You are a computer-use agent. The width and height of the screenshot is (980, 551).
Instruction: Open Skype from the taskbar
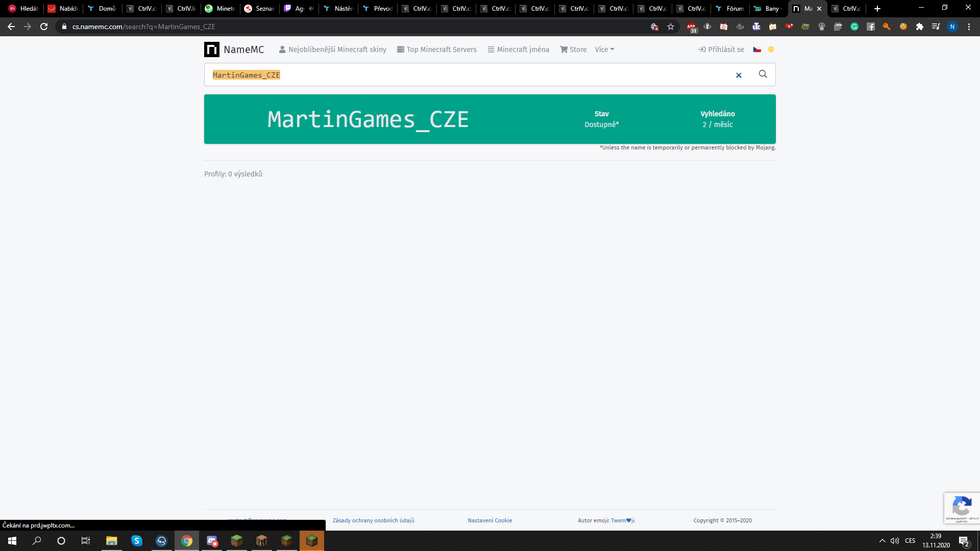136,541
